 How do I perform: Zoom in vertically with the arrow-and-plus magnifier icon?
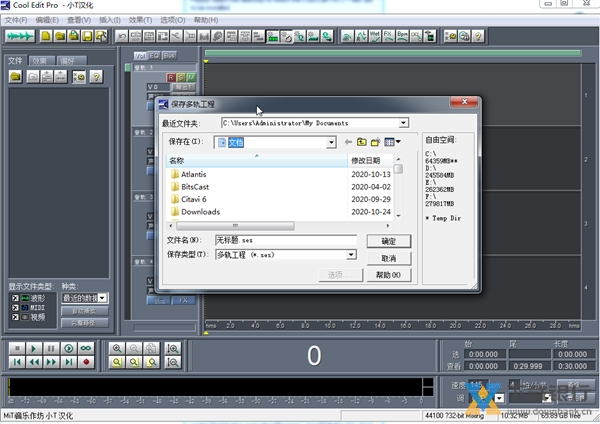[x=173, y=348]
